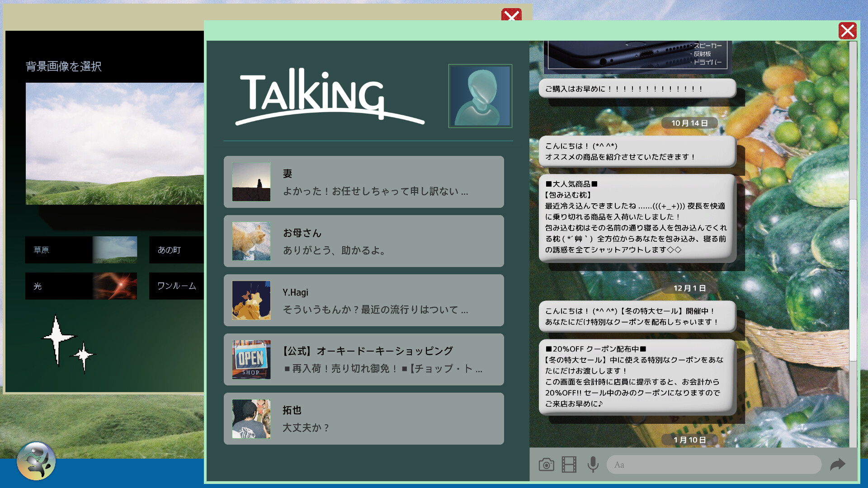The height and width of the screenshot is (488, 868).
Task: Choose the あの町 background
Action: pyautogui.click(x=176, y=250)
